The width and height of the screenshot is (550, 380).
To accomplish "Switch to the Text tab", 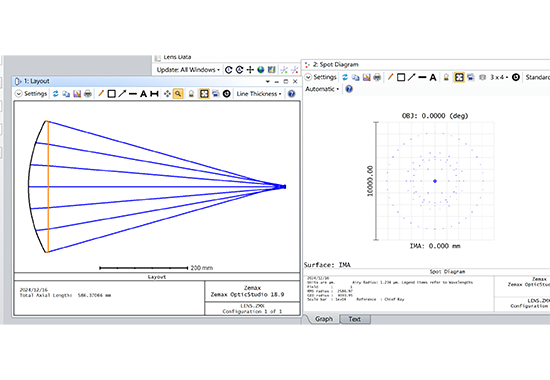I will pyautogui.click(x=355, y=319).
